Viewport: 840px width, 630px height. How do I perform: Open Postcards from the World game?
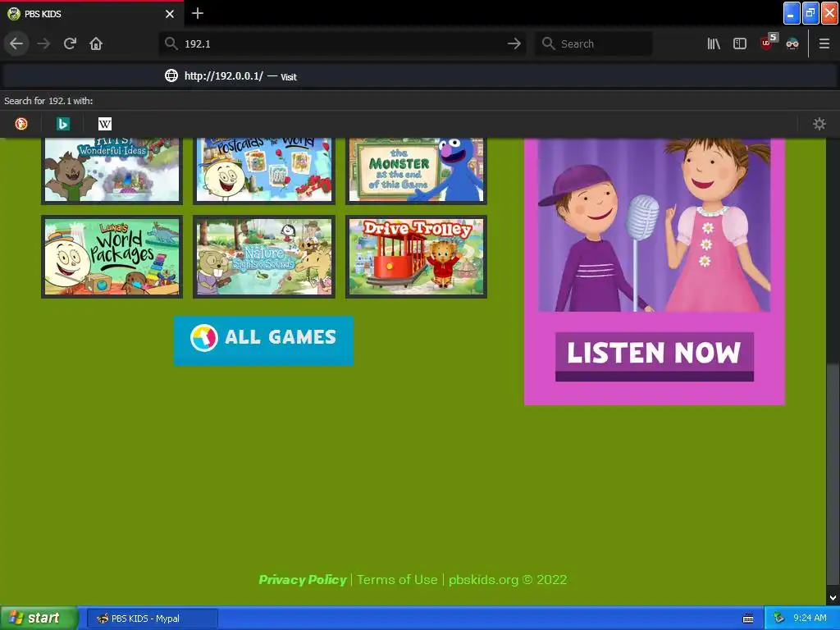(264, 170)
